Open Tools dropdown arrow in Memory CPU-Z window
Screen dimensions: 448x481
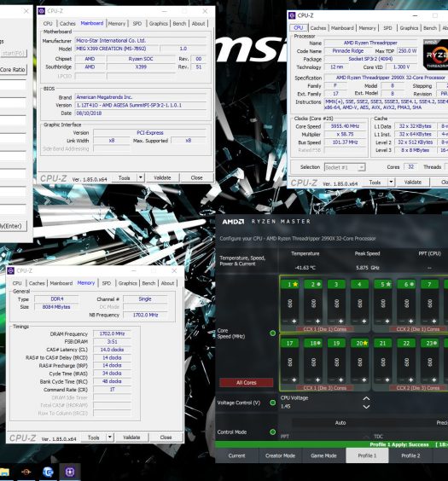[x=110, y=438]
